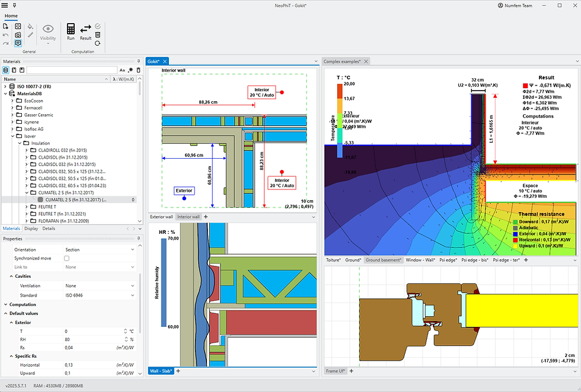Image resolution: width=581 pixels, height=392 pixels.
Task: Add a tab next to Frame Uf*
Action: [351, 371]
